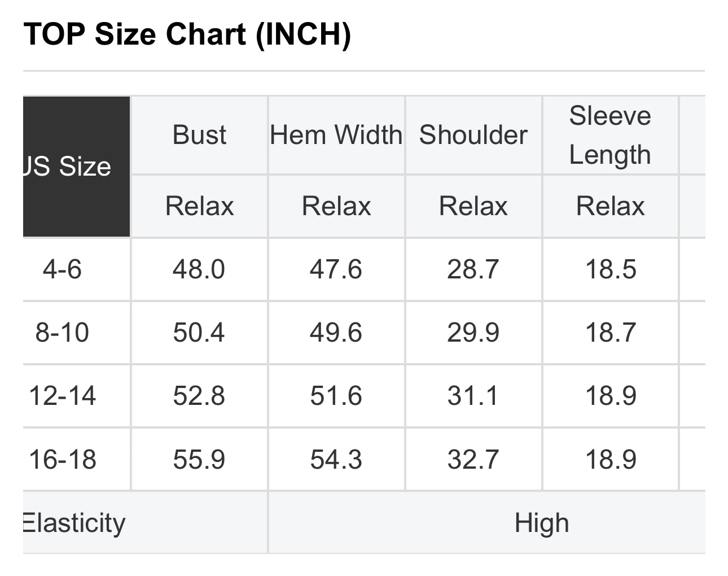Screen dimensions: 728x576
Task: Select the High elasticity value
Action: 542,523
